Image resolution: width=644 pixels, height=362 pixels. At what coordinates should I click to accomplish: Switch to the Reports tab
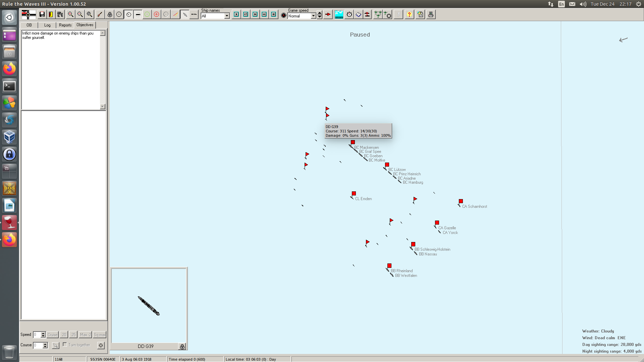coord(65,25)
